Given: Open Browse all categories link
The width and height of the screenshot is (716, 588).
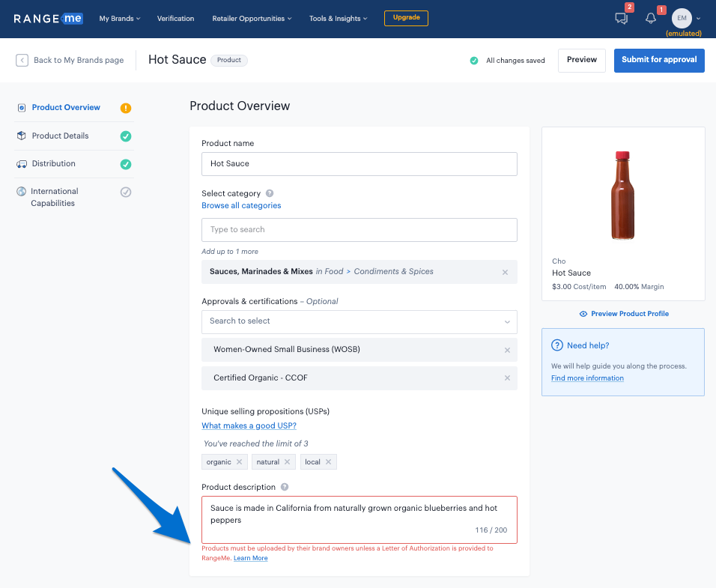Looking at the screenshot, I should [x=241, y=205].
